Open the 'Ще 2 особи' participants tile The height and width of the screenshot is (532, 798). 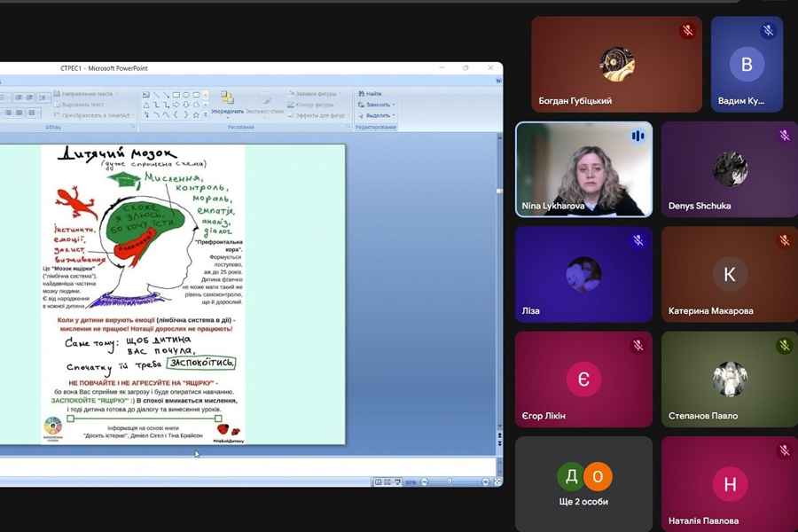point(583,483)
